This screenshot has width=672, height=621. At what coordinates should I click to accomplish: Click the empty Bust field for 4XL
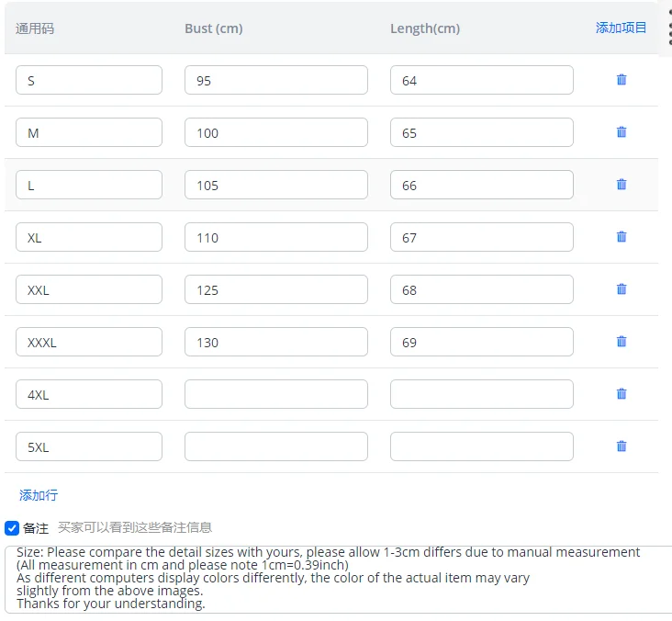click(x=275, y=394)
